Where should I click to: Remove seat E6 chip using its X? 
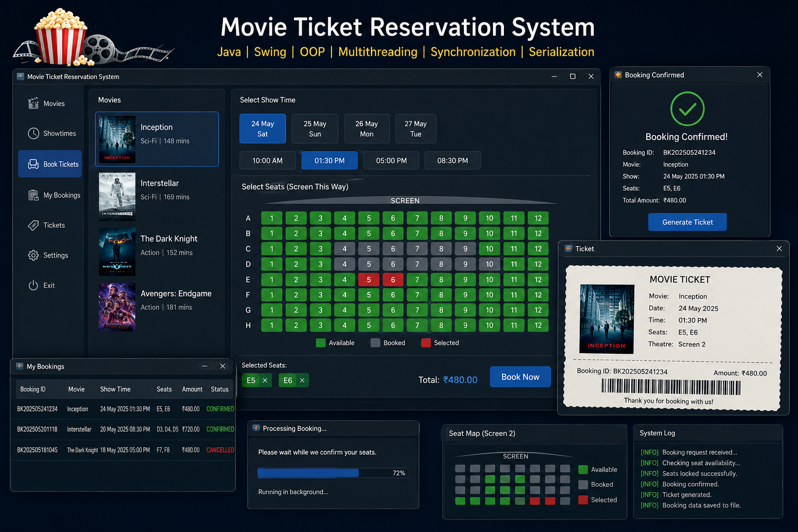click(x=302, y=380)
